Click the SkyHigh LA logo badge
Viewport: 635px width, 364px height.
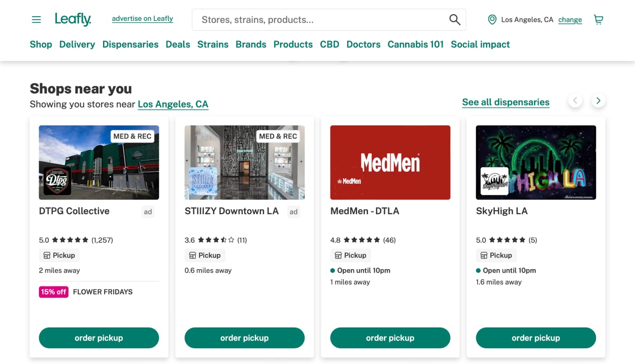pyautogui.click(x=494, y=181)
